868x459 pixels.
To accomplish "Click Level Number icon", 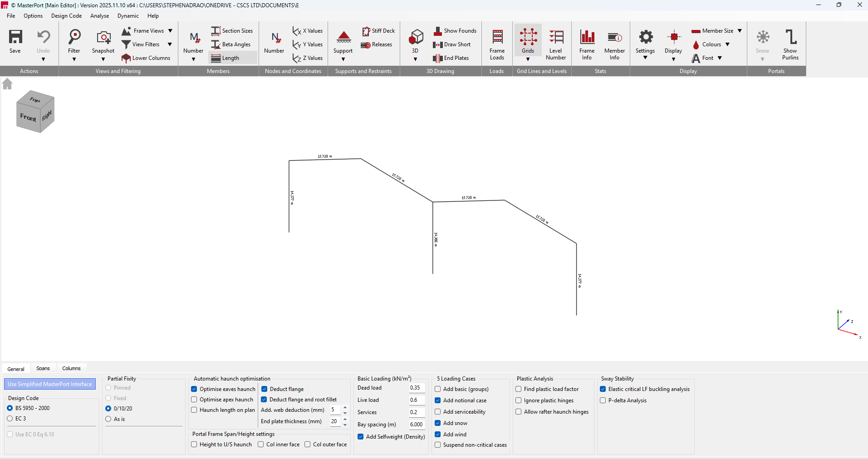I will coord(556,37).
